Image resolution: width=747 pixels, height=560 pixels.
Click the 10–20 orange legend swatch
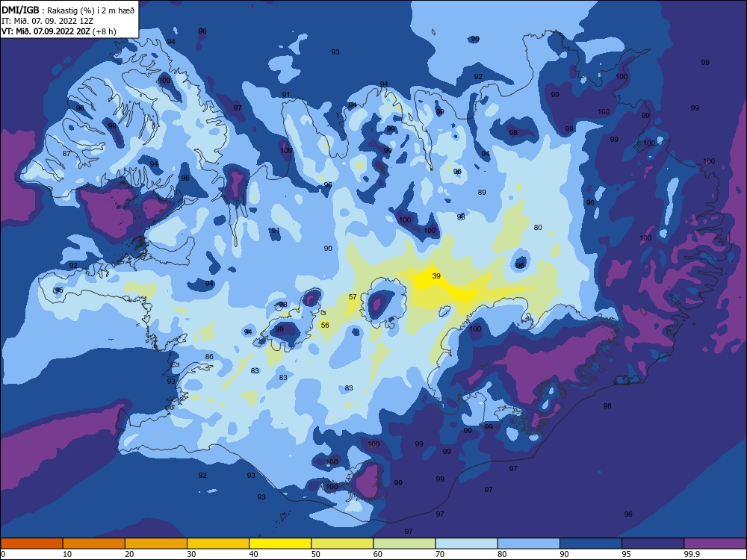click(x=94, y=544)
